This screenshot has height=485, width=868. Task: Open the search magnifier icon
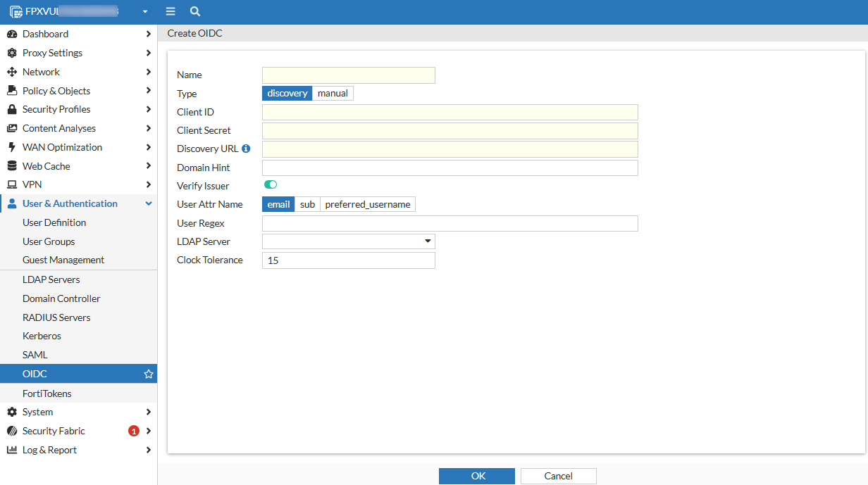tap(195, 12)
